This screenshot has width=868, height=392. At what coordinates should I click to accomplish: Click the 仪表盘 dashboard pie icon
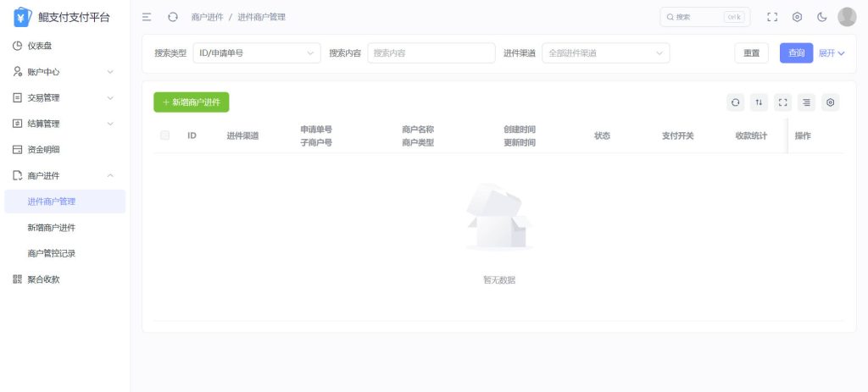pos(17,46)
